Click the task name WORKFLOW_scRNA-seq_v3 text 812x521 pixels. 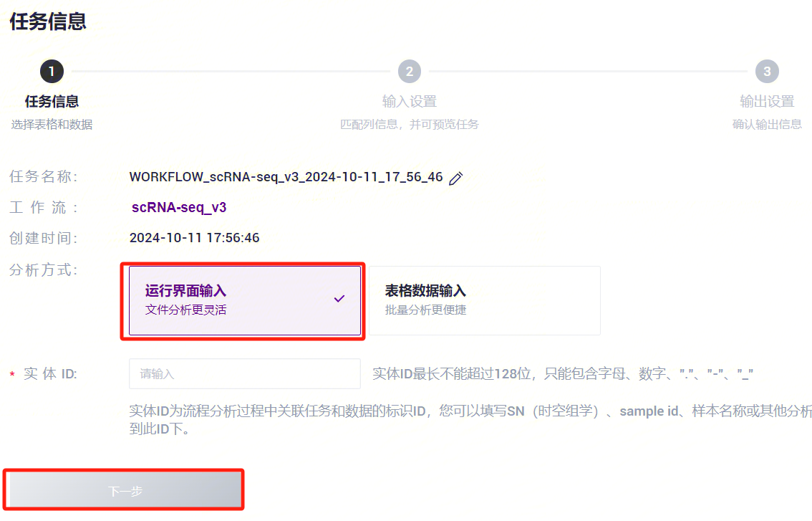tap(286, 177)
